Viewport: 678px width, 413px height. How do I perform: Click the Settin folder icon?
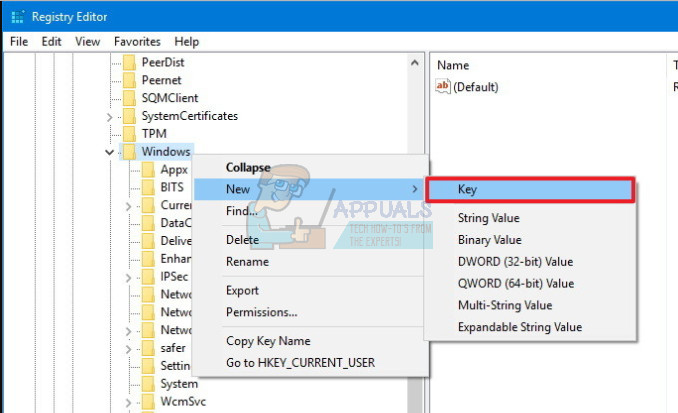(148, 366)
